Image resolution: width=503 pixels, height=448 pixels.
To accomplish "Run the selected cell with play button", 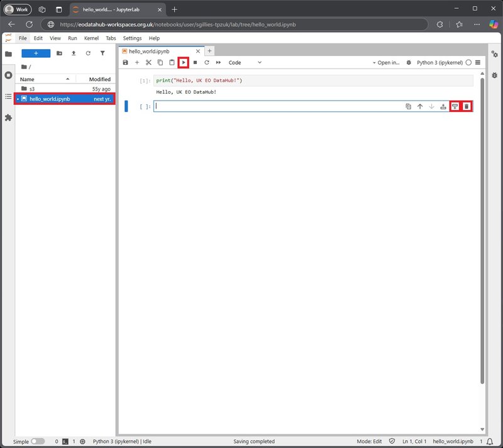I will (184, 63).
